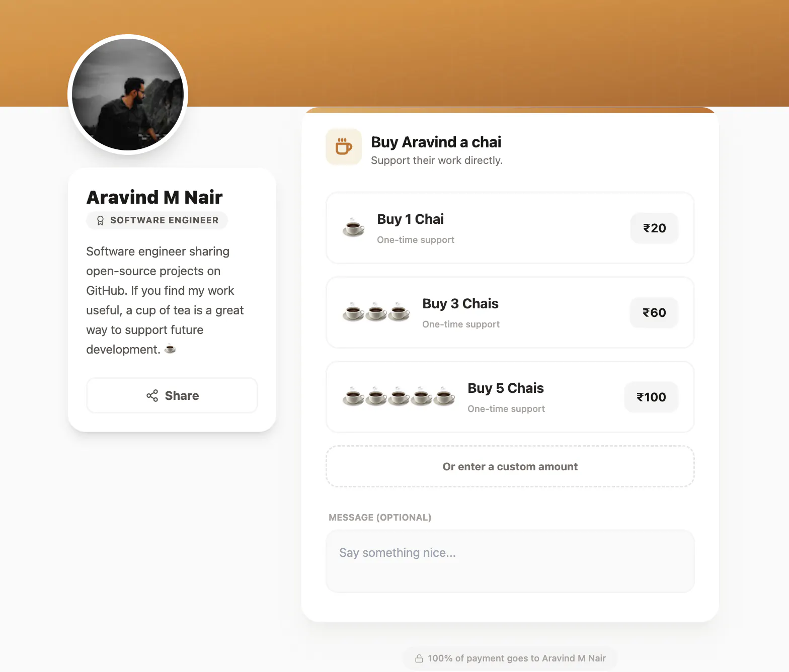Click the ribbon badge icon beside Software Engineer

[100, 220]
